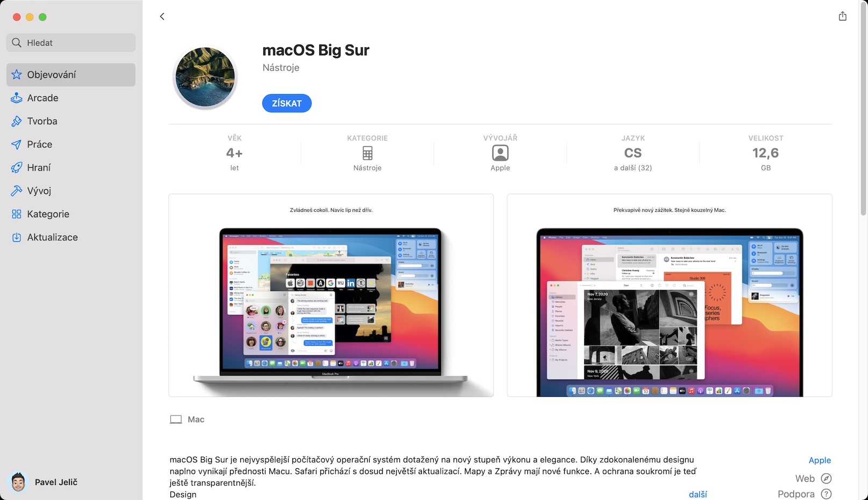The width and height of the screenshot is (868, 500).
Task: Open the share icon at top right
Action: point(842,16)
